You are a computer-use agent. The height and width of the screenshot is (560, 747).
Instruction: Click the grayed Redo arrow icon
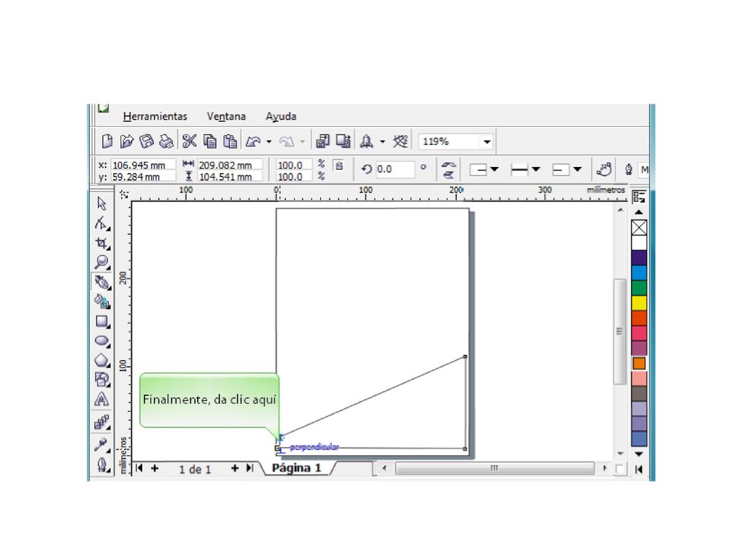click(x=286, y=141)
